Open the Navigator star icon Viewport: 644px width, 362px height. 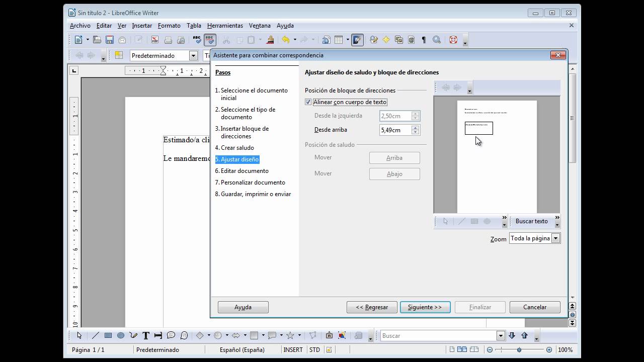pyautogui.click(x=386, y=40)
